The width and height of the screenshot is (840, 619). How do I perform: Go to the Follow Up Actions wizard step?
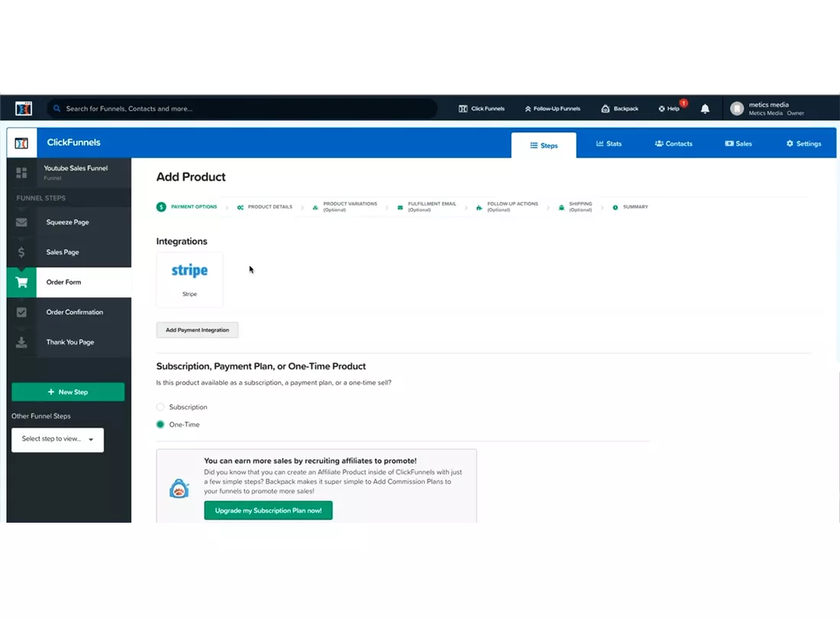coord(512,206)
